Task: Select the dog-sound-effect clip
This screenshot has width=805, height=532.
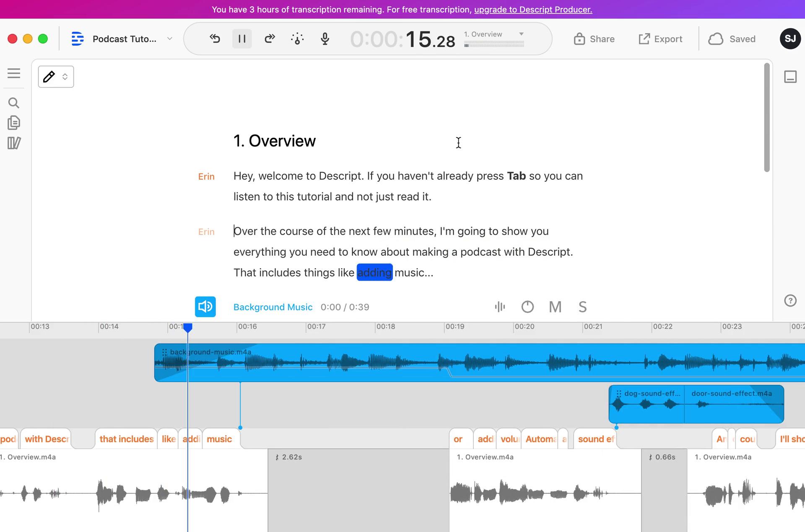Action: pos(647,404)
